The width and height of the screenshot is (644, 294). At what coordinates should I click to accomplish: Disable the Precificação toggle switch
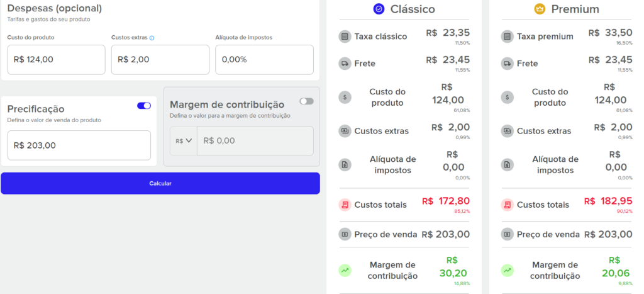[x=144, y=106]
